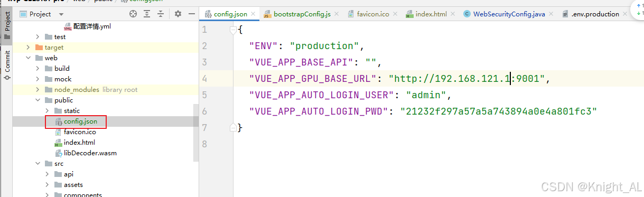The width and height of the screenshot is (644, 197).
Task: Select the test folder in tree
Action: [55, 36]
